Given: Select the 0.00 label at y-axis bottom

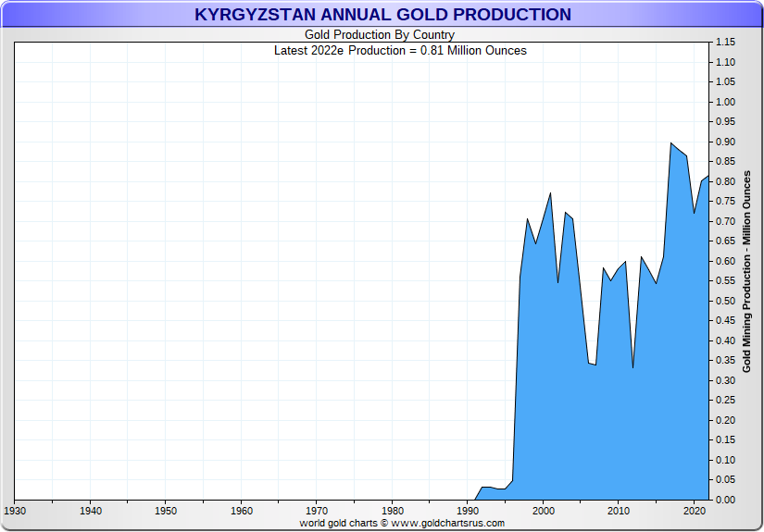Looking at the screenshot, I should [725, 500].
